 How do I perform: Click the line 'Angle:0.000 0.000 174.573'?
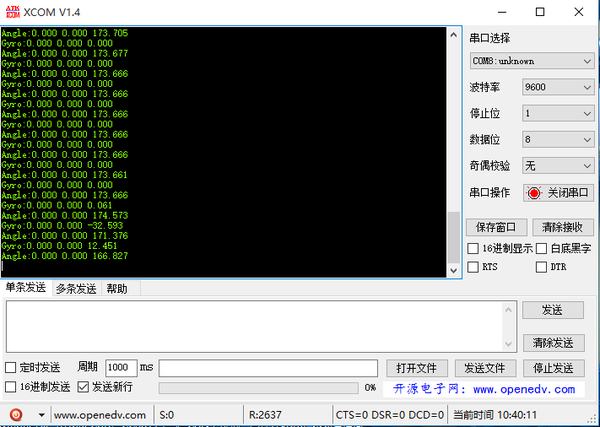point(65,215)
